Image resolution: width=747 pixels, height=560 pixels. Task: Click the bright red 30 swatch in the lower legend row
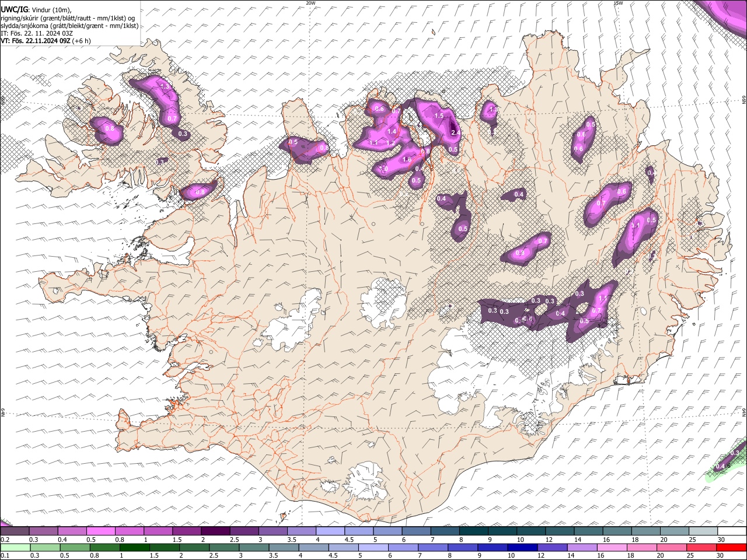731,547
